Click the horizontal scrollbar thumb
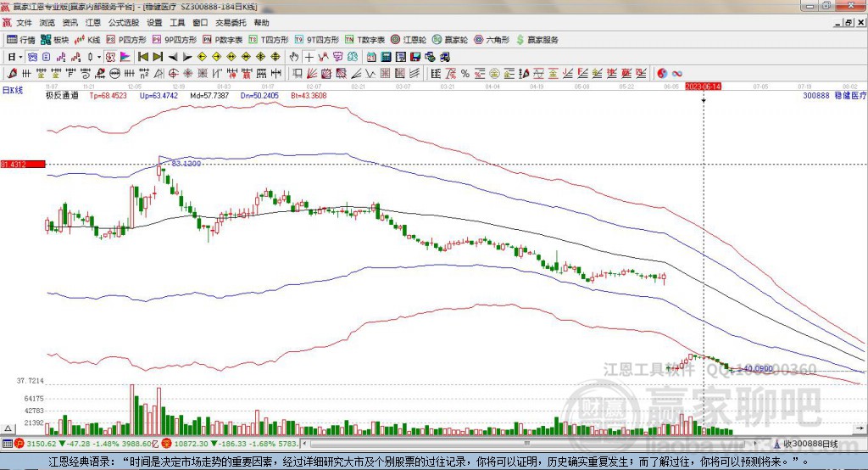The image size is (868, 470). pyautogui.click(x=526, y=444)
